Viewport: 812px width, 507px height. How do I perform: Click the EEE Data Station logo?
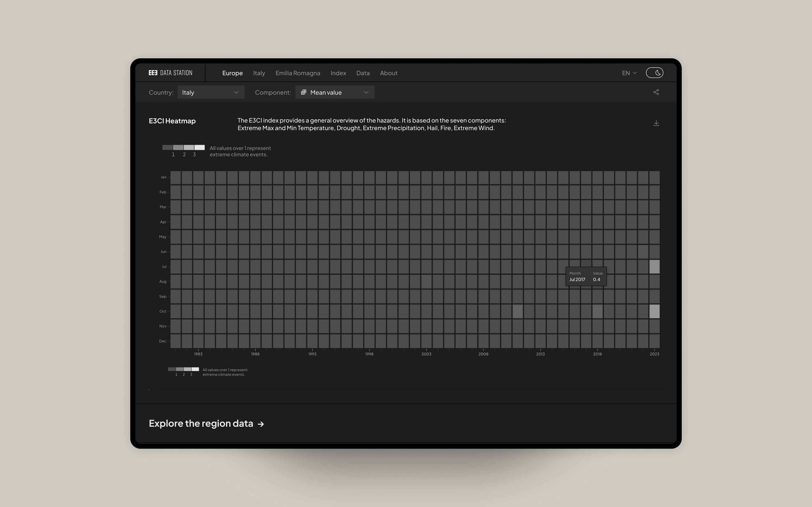pos(171,73)
